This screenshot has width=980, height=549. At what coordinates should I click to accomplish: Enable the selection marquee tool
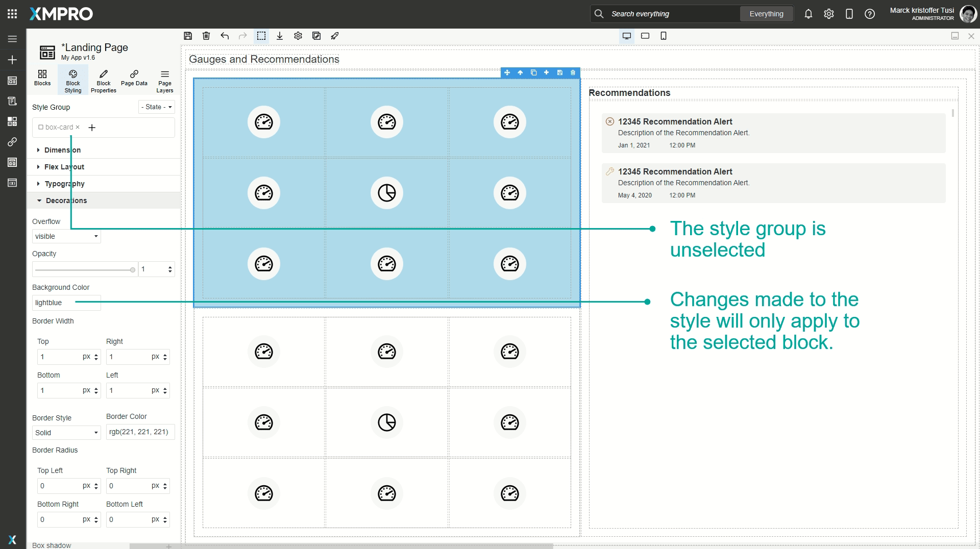[262, 36]
